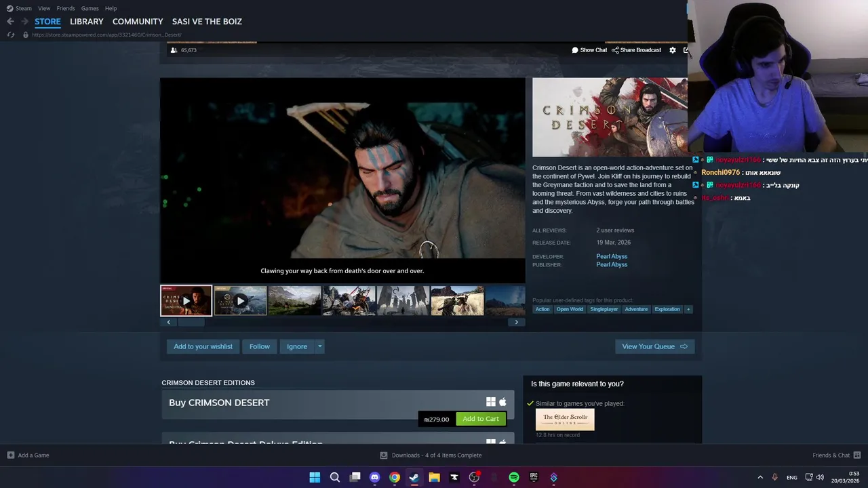Open Show Chat on the broadcast
The image size is (868, 488).
pyautogui.click(x=589, y=50)
